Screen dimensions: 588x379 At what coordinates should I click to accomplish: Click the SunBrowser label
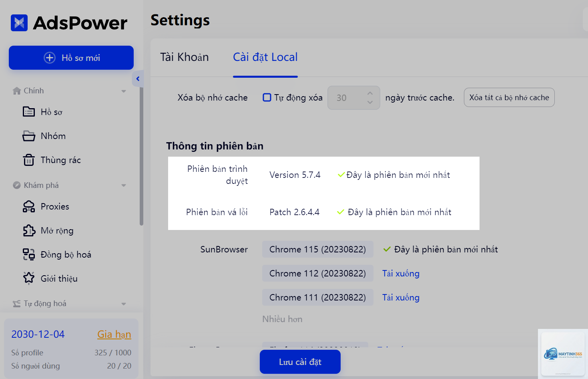(x=224, y=250)
